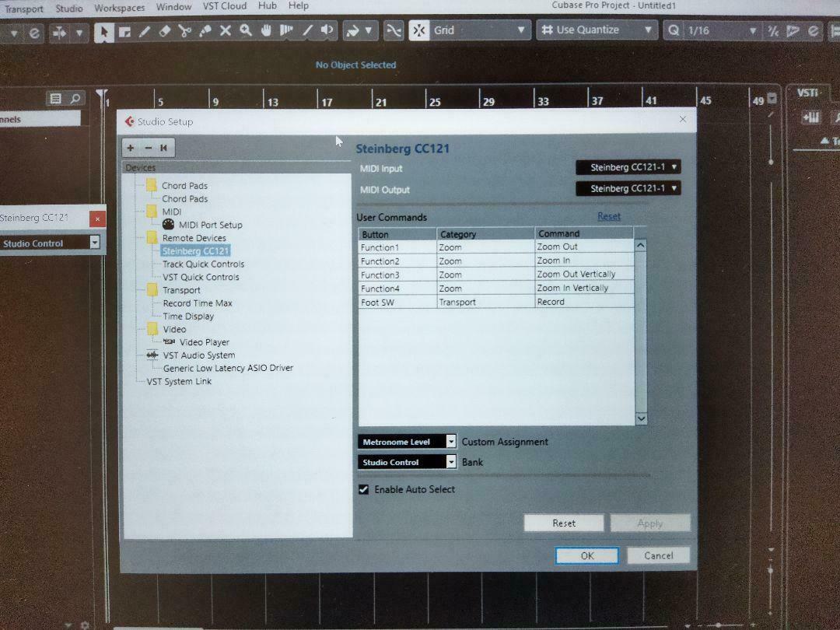Image resolution: width=840 pixels, height=630 pixels.
Task: Click the Audition speaker tool
Action: point(326,30)
